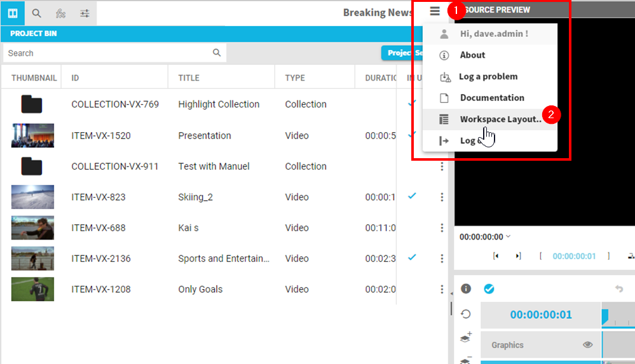Click the timeline refresh loop icon
Image resolution: width=635 pixels, height=364 pixels.
click(x=466, y=314)
